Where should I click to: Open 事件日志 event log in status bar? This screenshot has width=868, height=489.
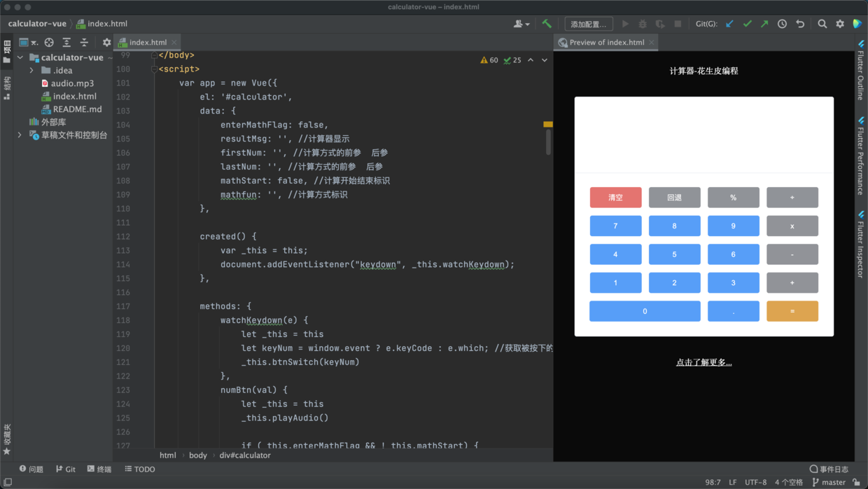tap(829, 469)
